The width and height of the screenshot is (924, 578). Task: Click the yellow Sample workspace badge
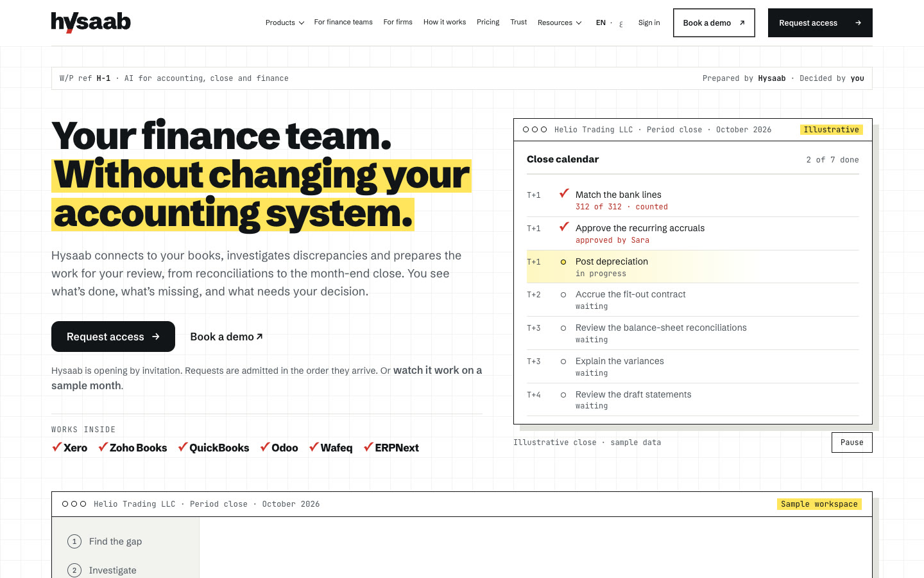click(819, 504)
